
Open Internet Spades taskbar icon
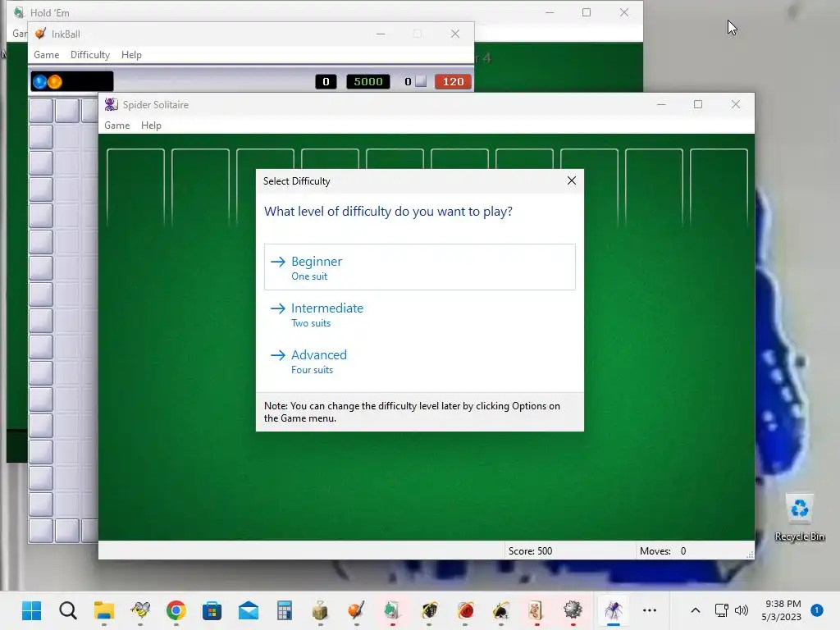click(x=501, y=610)
